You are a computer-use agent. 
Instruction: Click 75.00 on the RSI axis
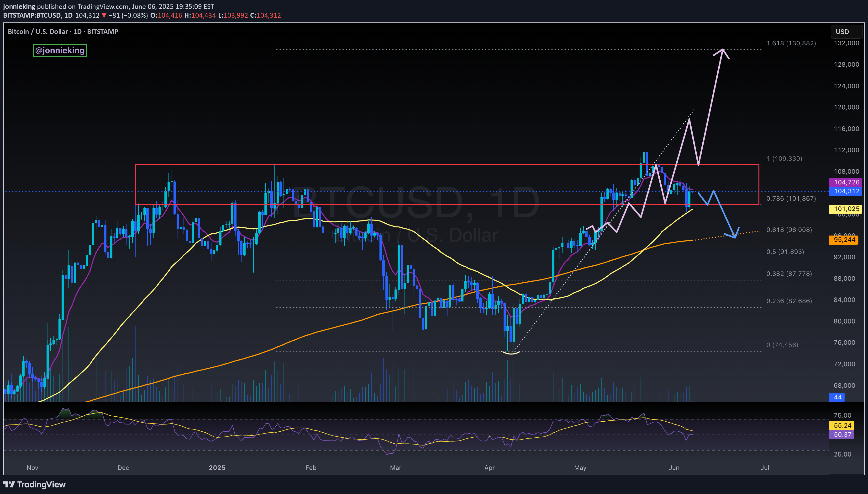click(842, 415)
